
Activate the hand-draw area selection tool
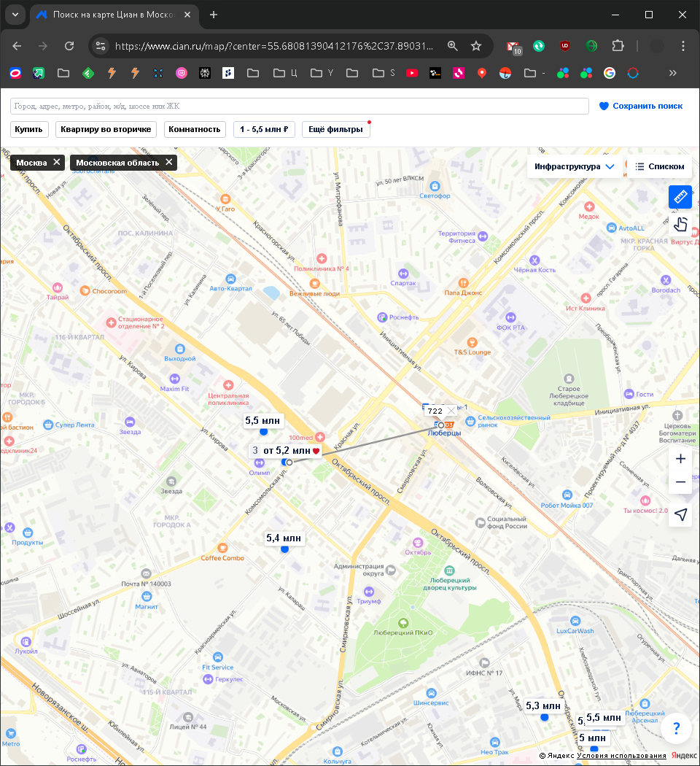(x=680, y=224)
